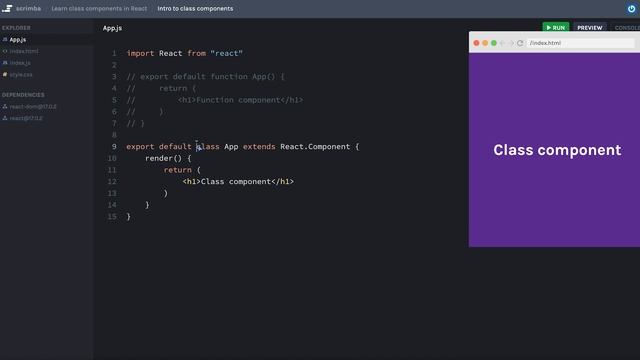The width and height of the screenshot is (640, 360).
Task: Click 'Intro to class components' lesson title
Action: coord(195,9)
